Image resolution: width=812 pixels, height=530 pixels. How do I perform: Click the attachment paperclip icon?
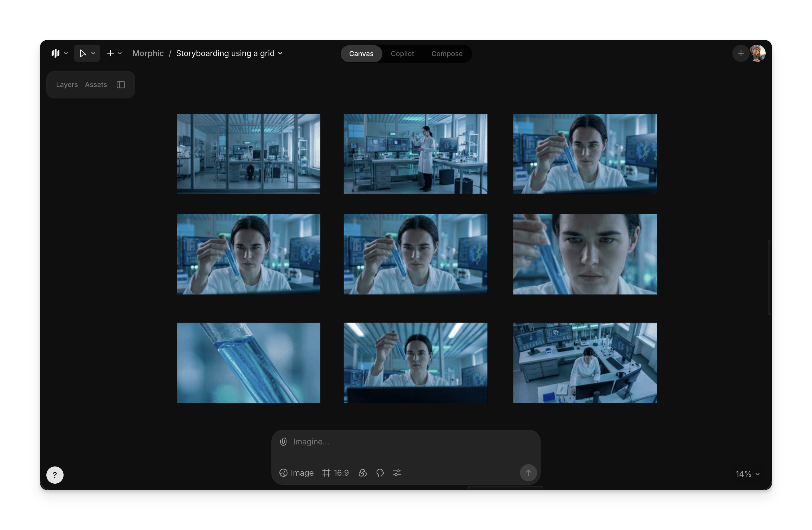[283, 442]
